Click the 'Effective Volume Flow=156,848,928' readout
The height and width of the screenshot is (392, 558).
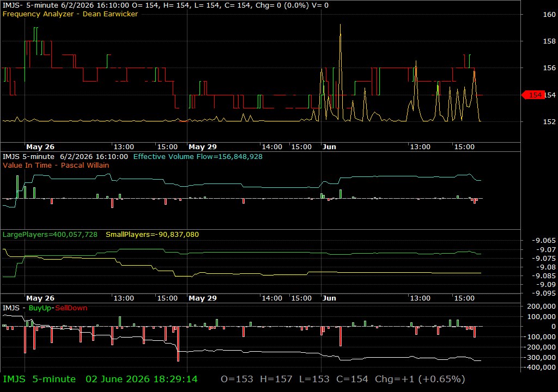[x=198, y=156]
